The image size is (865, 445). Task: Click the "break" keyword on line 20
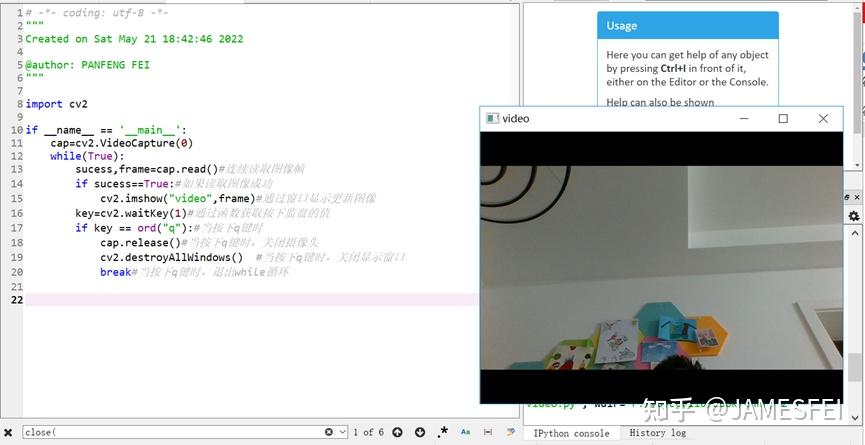[116, 272]
